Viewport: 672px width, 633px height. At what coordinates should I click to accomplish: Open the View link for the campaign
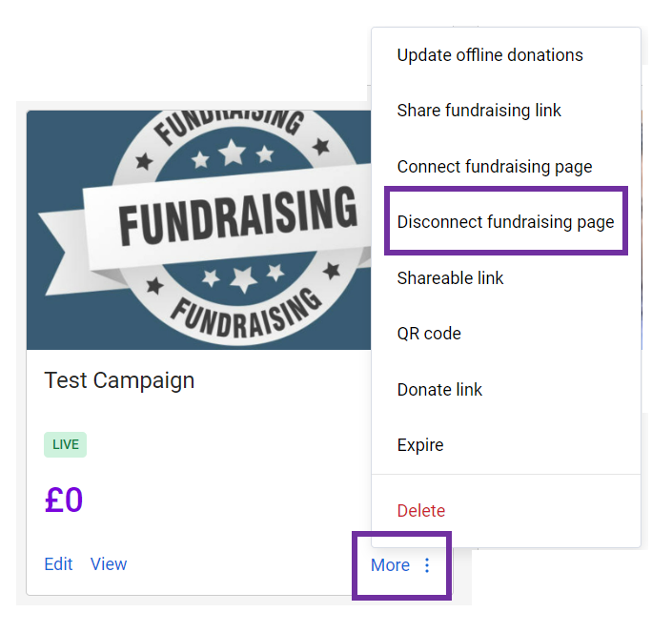point(109,564)
